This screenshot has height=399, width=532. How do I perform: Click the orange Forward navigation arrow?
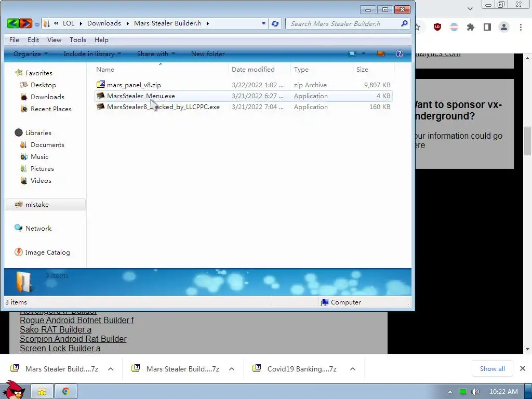tap(25, 23)
